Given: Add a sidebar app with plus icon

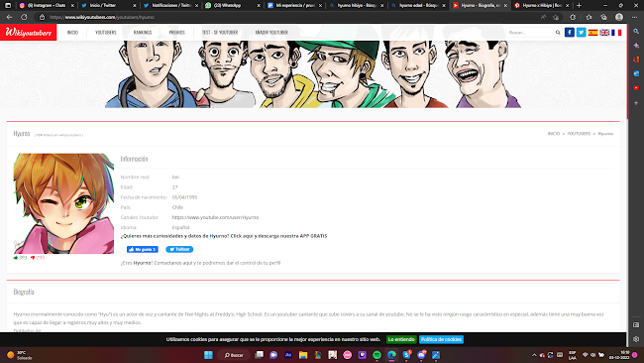Looking at the screenshot, I should pyautogui.click(x=636, y=103).
